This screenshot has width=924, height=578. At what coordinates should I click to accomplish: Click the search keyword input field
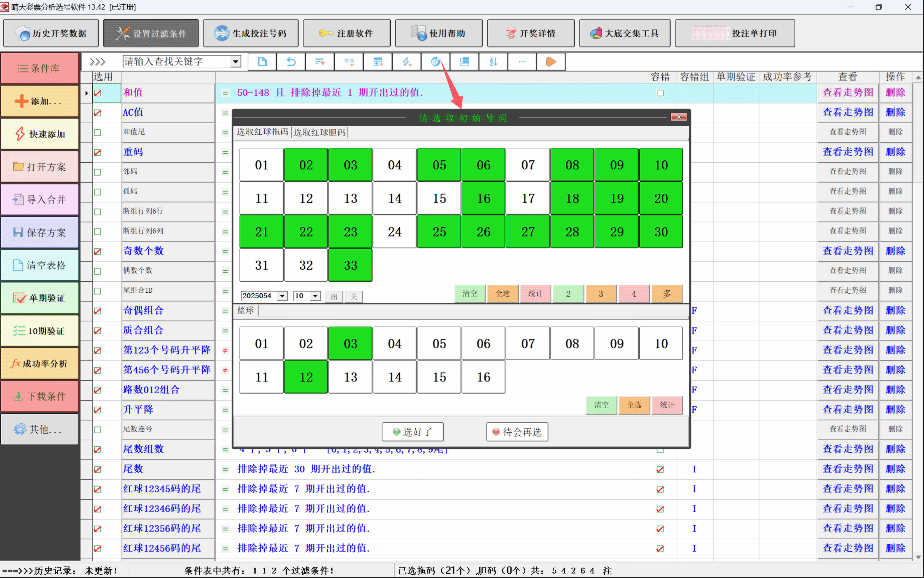pyautogui.click(x=176, y=61)
